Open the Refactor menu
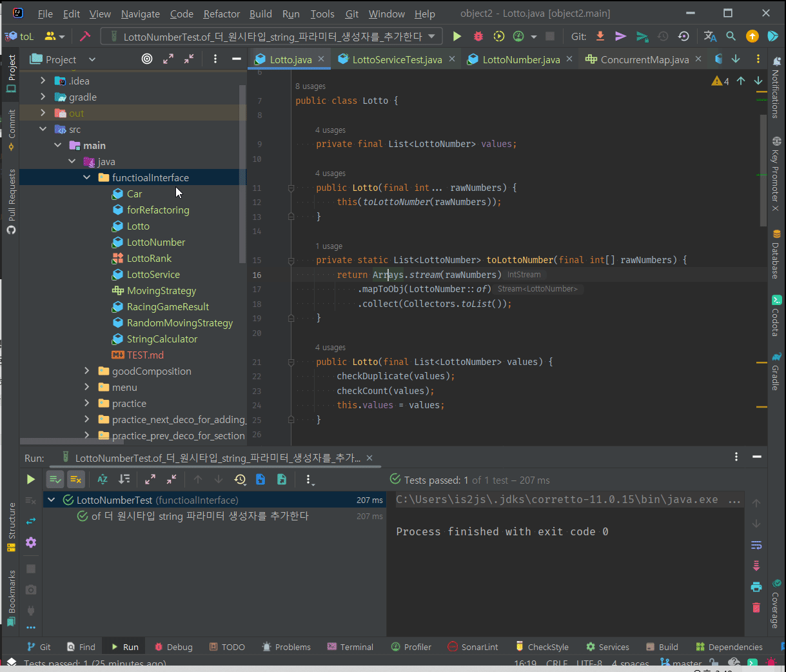 pyautogui.click(x=221, y=14)
